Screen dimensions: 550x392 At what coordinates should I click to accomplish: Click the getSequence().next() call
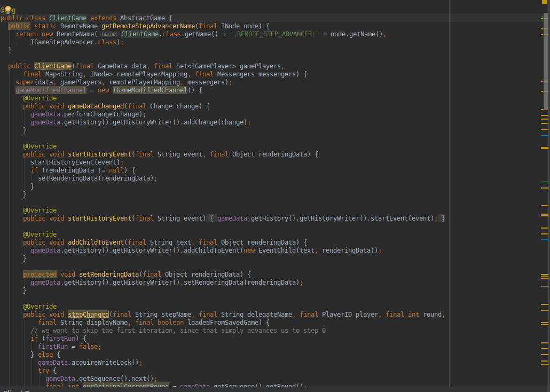click(116, 379)
